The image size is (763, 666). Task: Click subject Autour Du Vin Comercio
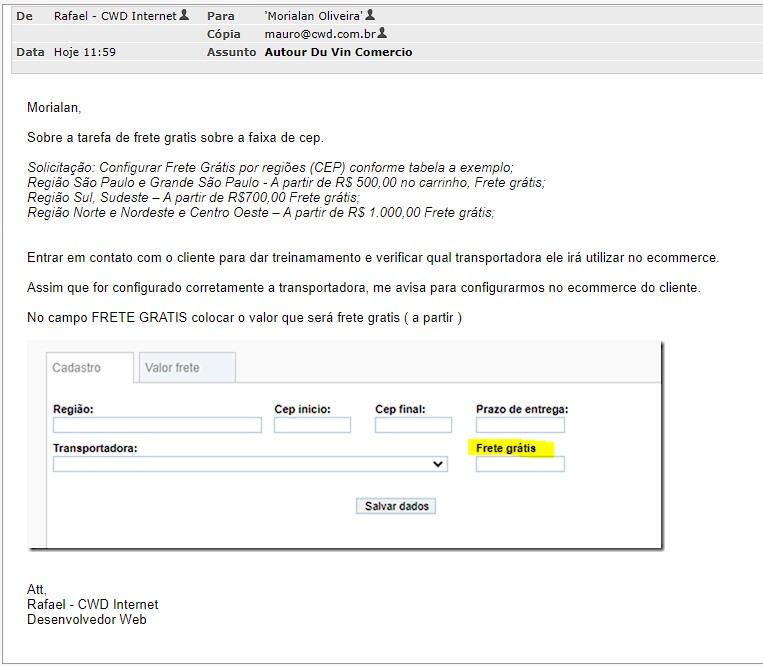(338, 52)
